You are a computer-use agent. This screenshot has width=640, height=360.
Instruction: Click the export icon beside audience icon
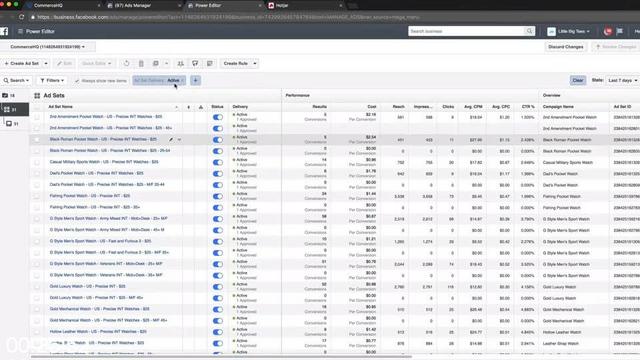click(x=195, y=63)
